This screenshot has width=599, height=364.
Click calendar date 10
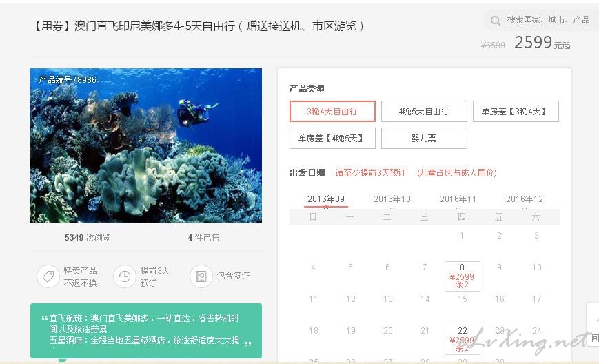pyautogui.click(x=537, y=267)
